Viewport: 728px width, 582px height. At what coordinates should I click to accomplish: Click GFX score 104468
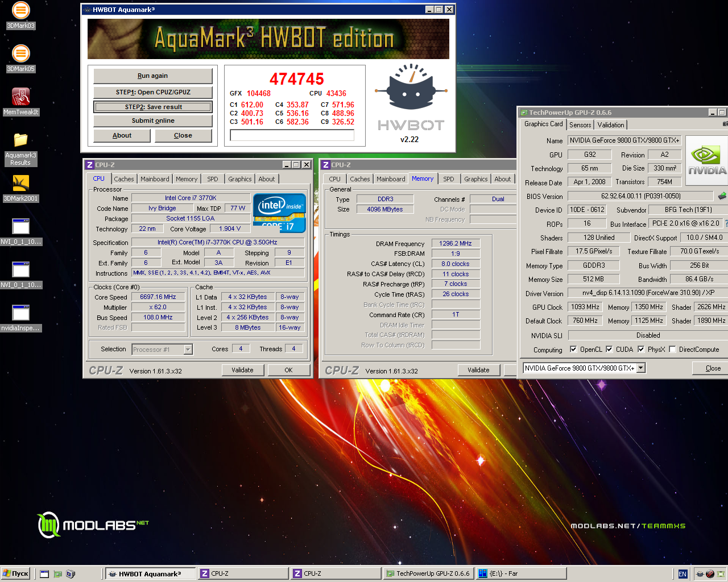coord(259,93)
